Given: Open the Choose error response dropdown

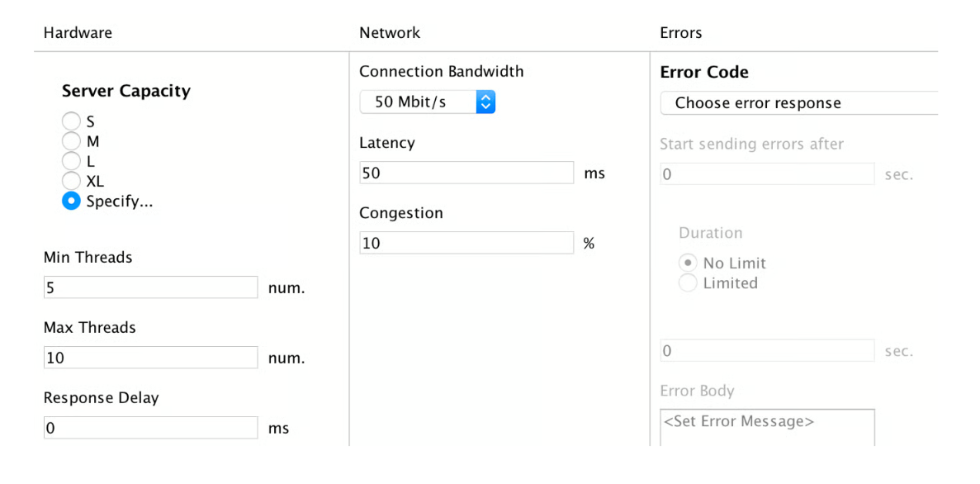Looking at the screenshot, I should point(798,103).
